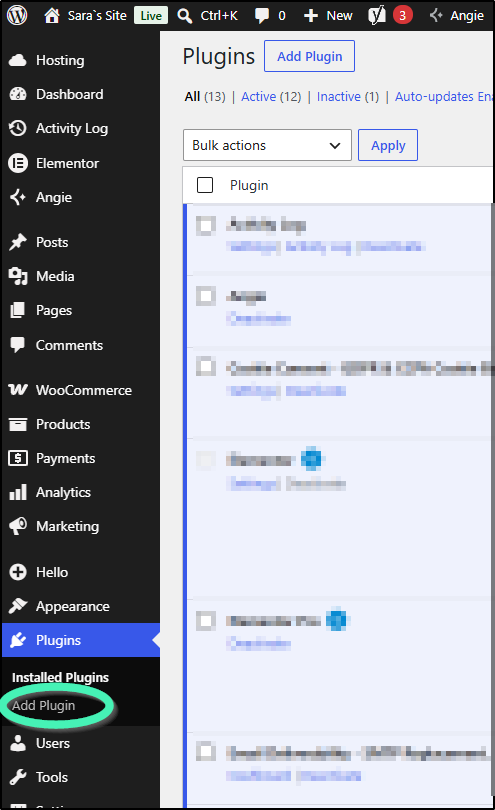Image resolution: width=495 pixels, height=810 pixels.
Task: Click the Add Plugin button beside the heading
Action: (x=310, y=56)
